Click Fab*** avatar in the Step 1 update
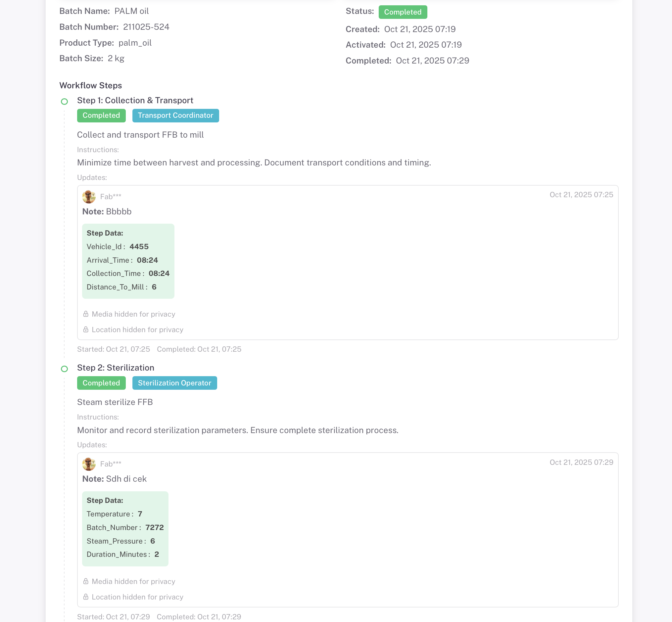Image resolution: width=672 pixels, height=622 pixels. 89,196
